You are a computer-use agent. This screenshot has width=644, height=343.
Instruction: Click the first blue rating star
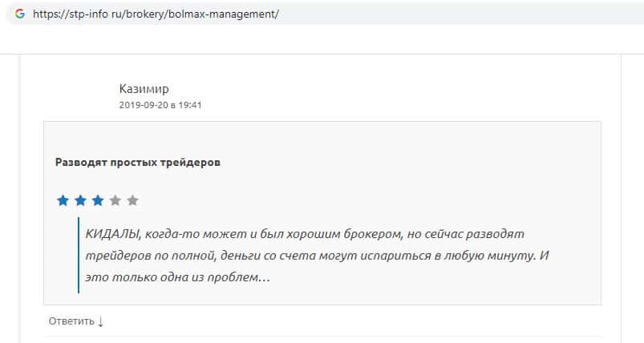[x=63, y=200]
